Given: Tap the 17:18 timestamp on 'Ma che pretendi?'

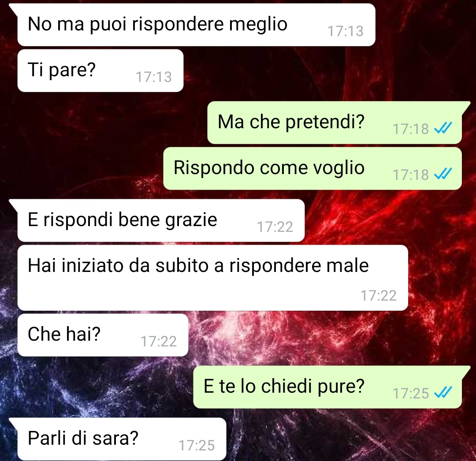Looking at the screenshot, I should tap(410, 129).
